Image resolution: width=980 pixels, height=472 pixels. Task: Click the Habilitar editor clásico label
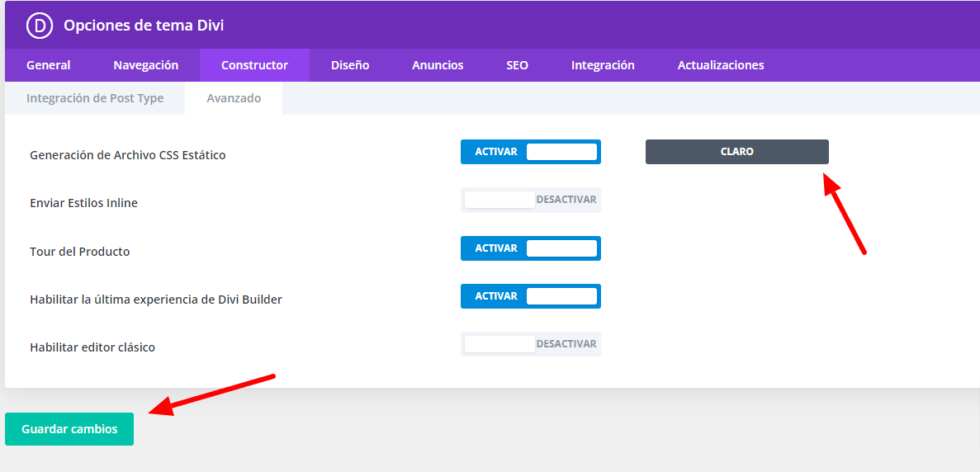coord(92,347)
